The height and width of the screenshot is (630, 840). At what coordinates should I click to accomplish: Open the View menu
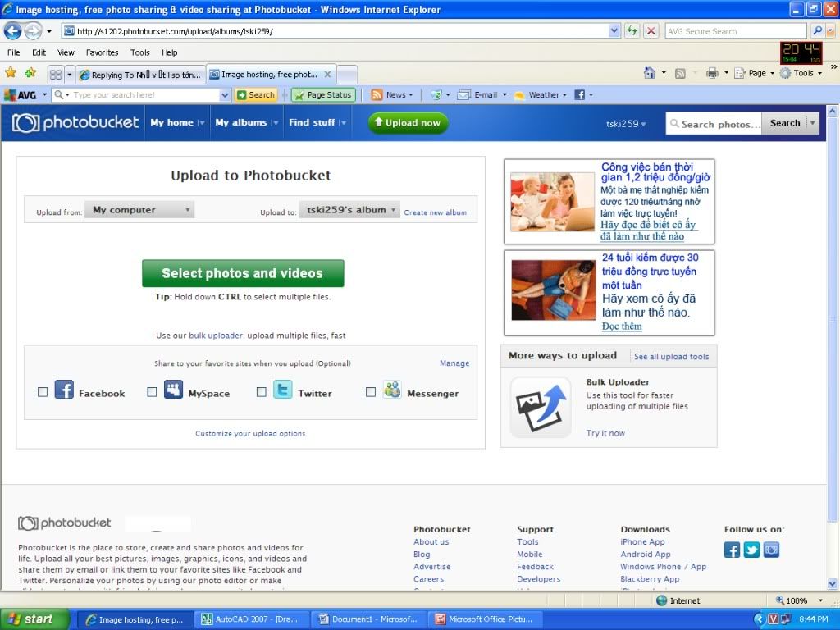[66, 52]
